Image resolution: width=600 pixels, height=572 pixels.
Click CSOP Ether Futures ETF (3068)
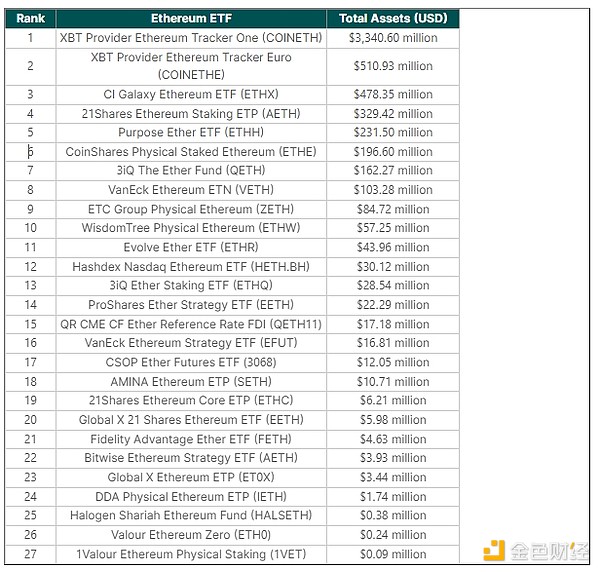click(191, 362)
